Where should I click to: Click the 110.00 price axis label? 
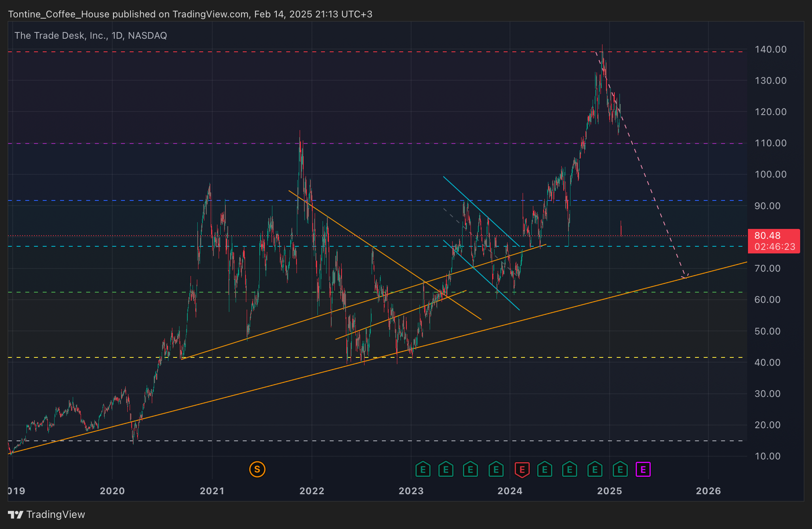[x=770, y=143]
